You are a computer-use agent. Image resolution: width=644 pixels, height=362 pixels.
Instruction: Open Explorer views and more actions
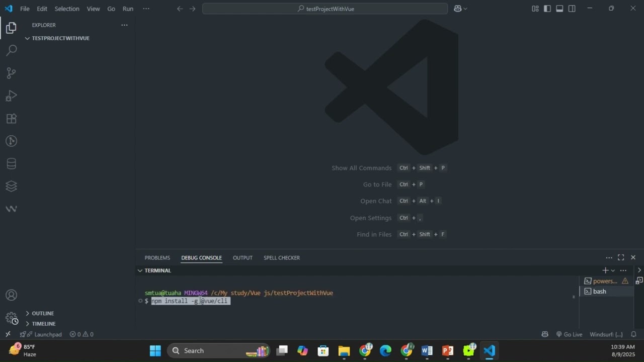point(124,25)
